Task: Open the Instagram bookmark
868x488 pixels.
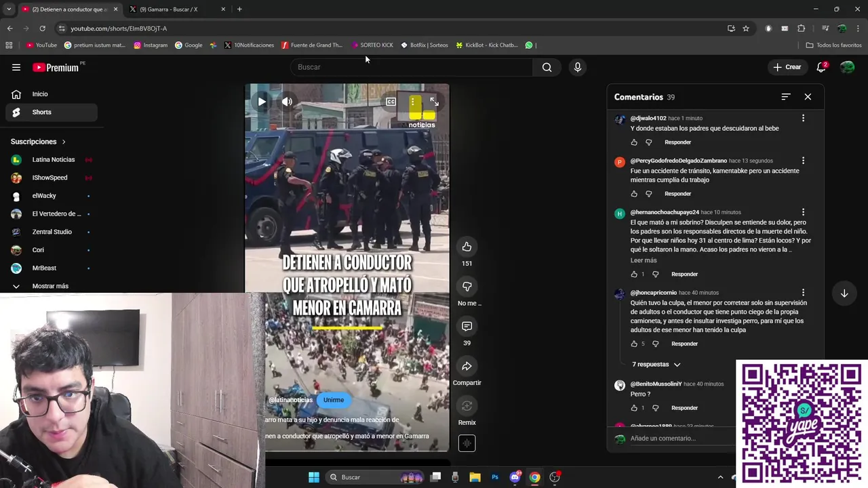Action: point(151,45)
